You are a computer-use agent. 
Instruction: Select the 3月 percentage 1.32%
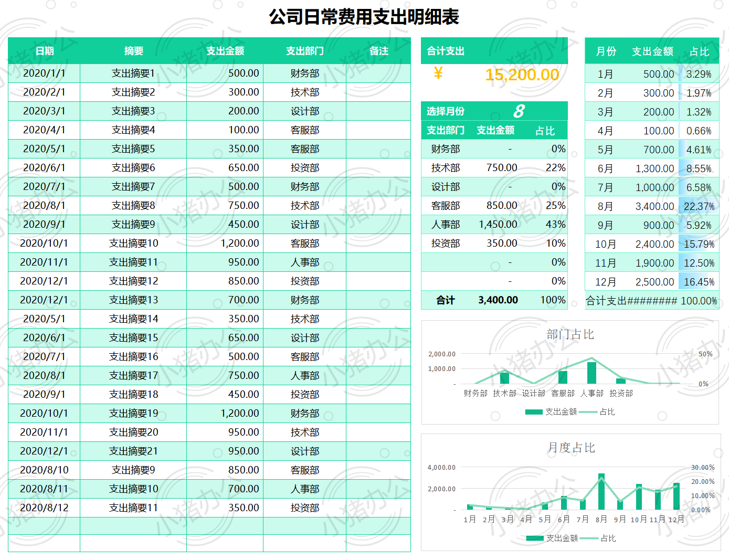699,112
